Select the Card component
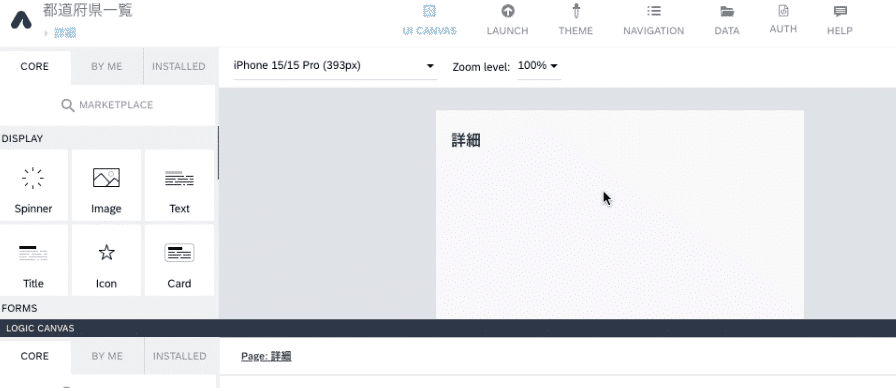Image resolution: width=896 pixels, height=388 pixels. [179, 260]
